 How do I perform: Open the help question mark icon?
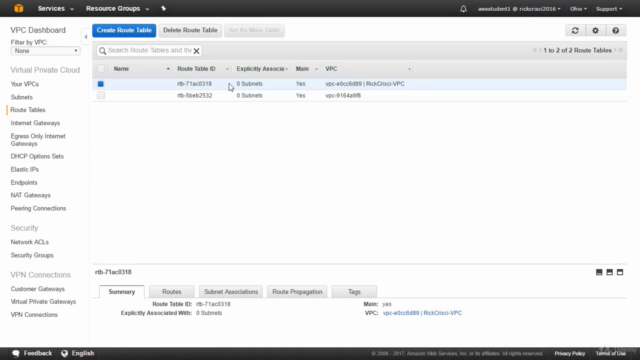pos(616,30)
